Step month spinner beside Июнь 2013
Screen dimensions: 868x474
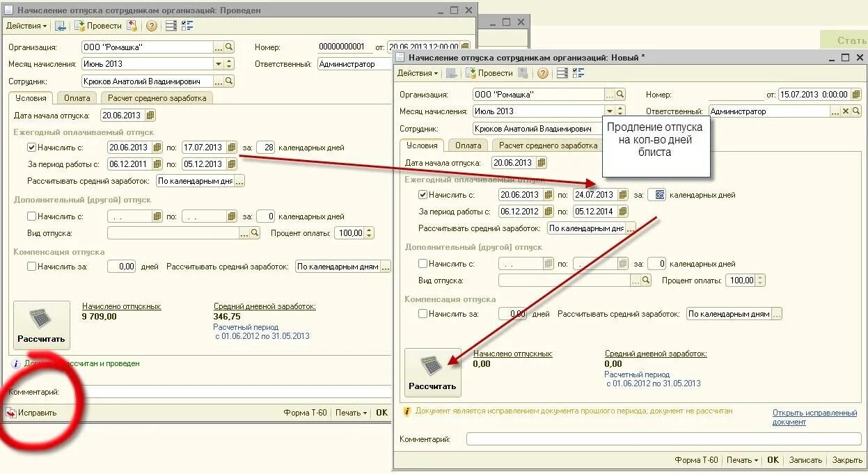tap(230, 64)
